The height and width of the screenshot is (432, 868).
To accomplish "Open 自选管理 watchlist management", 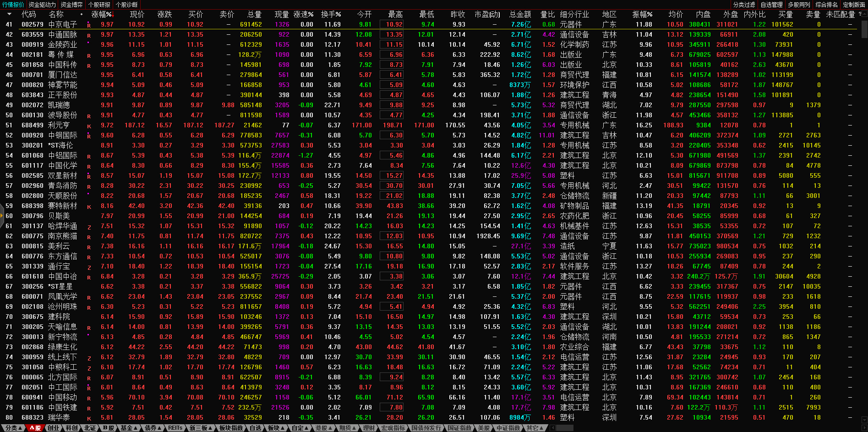I will click(x=771, y=5).
